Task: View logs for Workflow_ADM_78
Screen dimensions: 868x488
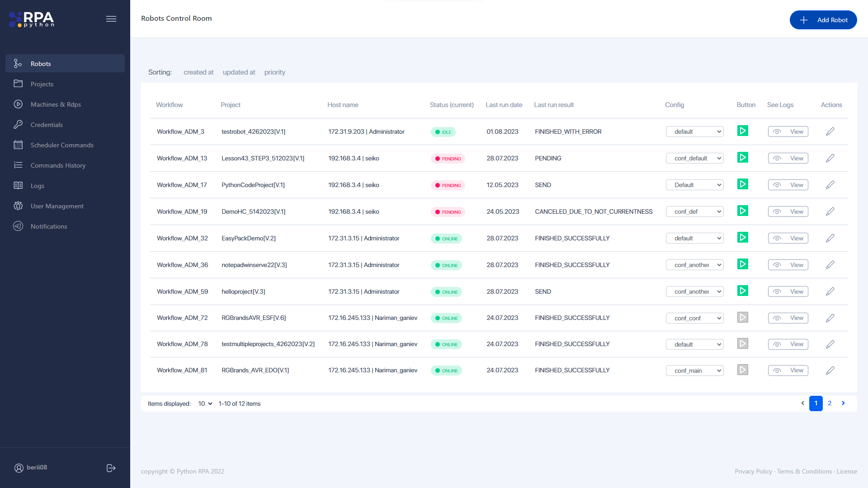Action: 788,344
